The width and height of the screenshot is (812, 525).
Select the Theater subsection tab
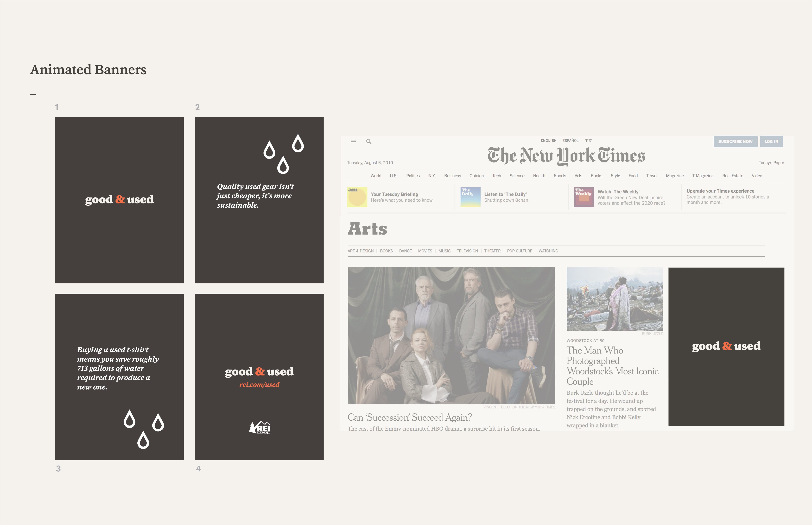pos(492,251)
